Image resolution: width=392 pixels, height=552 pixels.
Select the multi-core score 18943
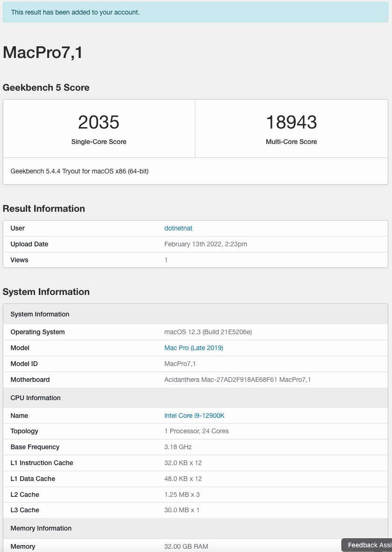(x=292, y=122)
